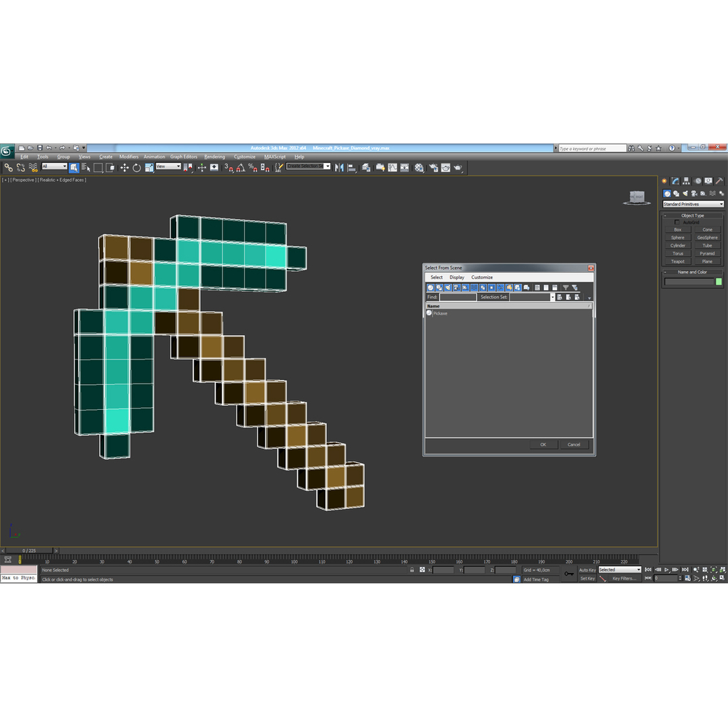
Task: Toggle Display Cameras filter in Select From Scene
Action: pyautogui.click(x=456, y=287)
